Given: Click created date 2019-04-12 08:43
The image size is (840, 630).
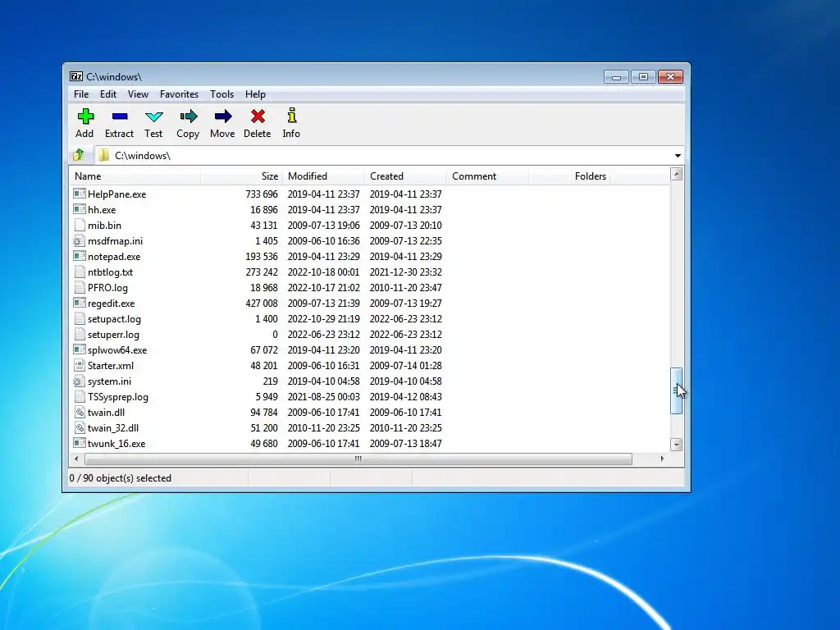Looking at the screenshot, I should click(x=405, y=396).
